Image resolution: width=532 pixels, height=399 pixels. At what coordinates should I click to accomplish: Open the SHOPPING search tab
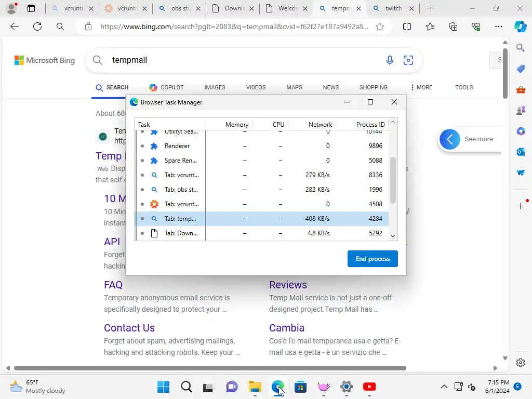373,87
